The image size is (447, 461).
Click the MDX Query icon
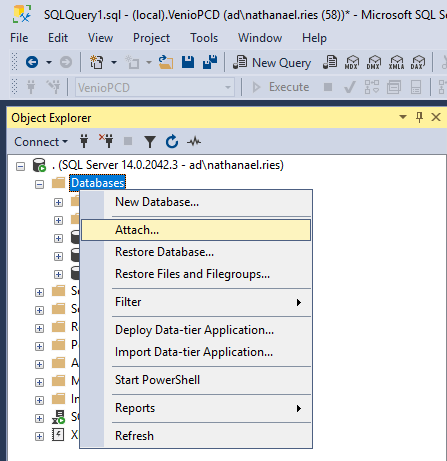[352, 62]
